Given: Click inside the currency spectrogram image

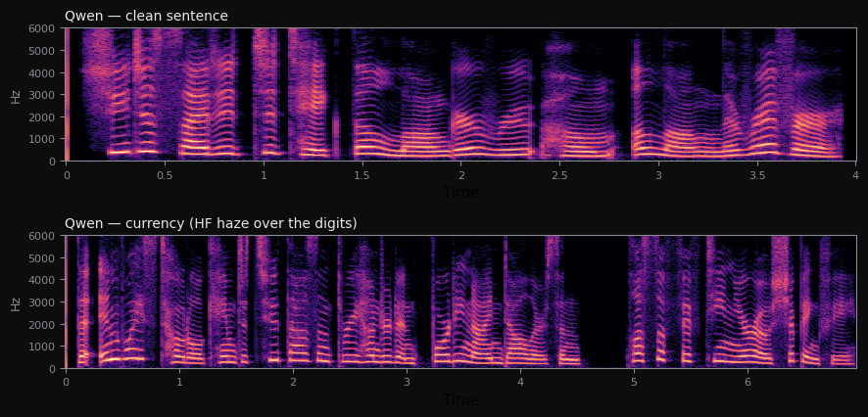Looking at the screenshot, I should pyautogui.click(x=460, y=301).
